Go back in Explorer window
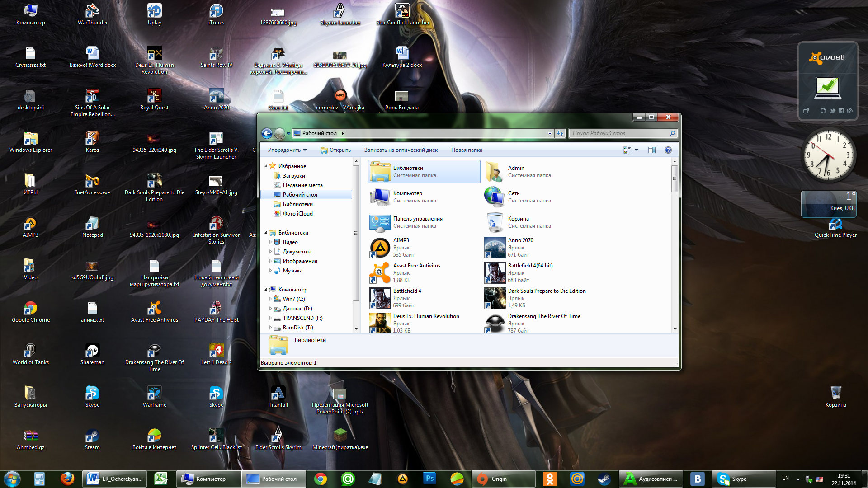The width and height of the screenshot is (868, 488). click(x=267, y=133)
